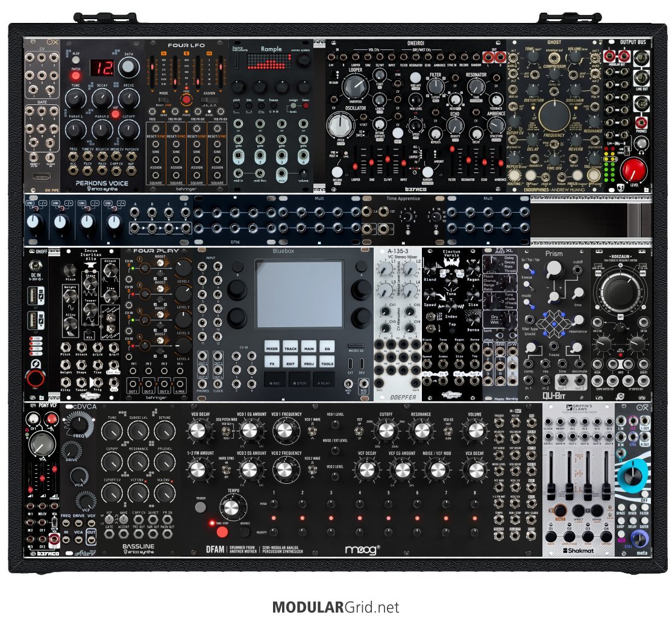
Task: Toggle the DFAM HARD SYNC switch
Action: [x=226, y=470]
